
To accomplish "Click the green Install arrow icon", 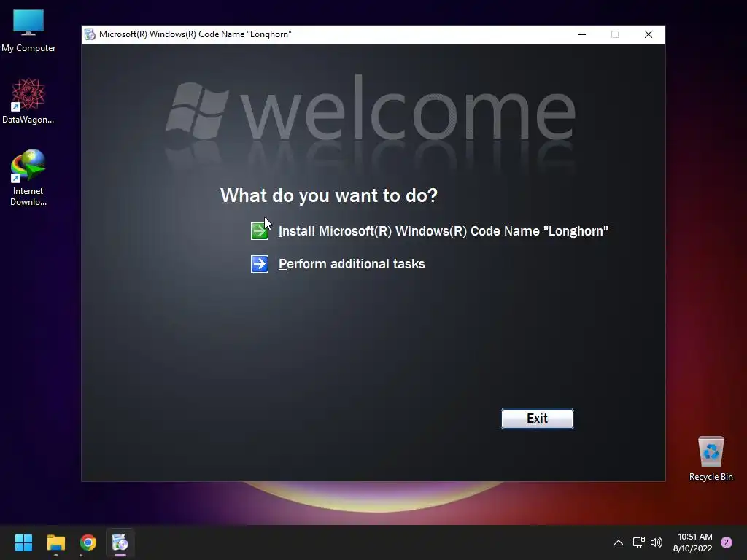I will 260,231.
